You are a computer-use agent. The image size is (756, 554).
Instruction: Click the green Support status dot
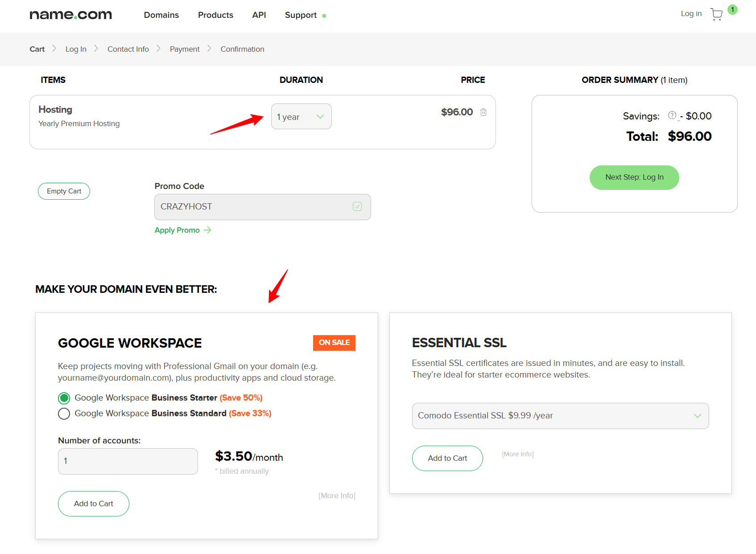pos(324,16)
